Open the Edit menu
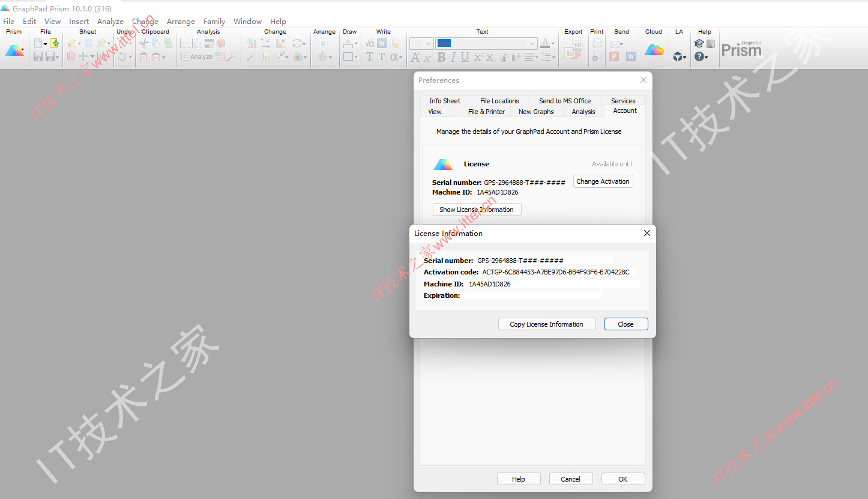868x499 pixels. tap(29, 21)
